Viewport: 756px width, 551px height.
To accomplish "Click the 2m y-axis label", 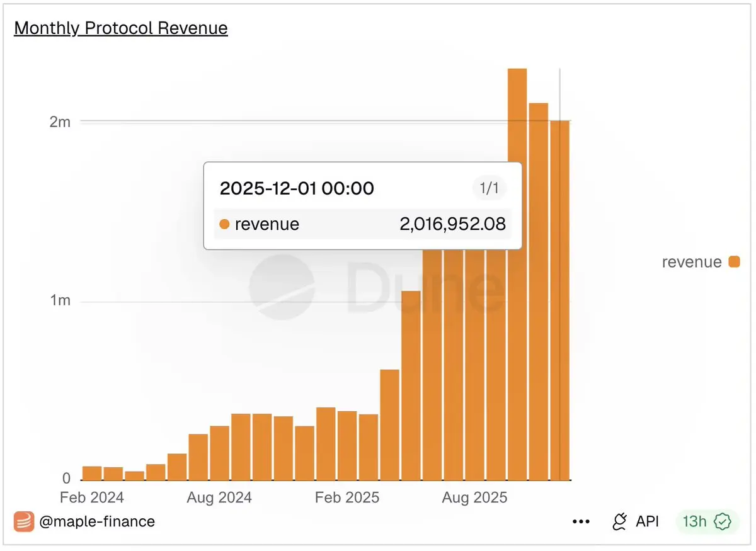I will tap(60, 122).
